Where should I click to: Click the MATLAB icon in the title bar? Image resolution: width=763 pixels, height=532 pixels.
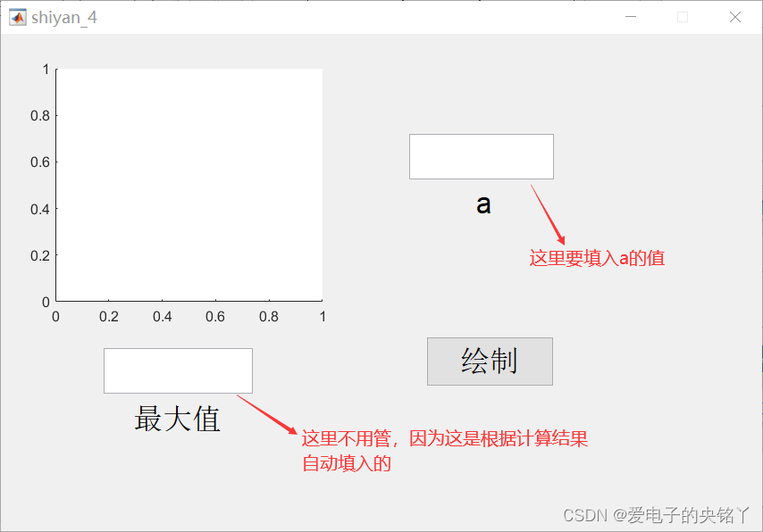tap(18, 18)
